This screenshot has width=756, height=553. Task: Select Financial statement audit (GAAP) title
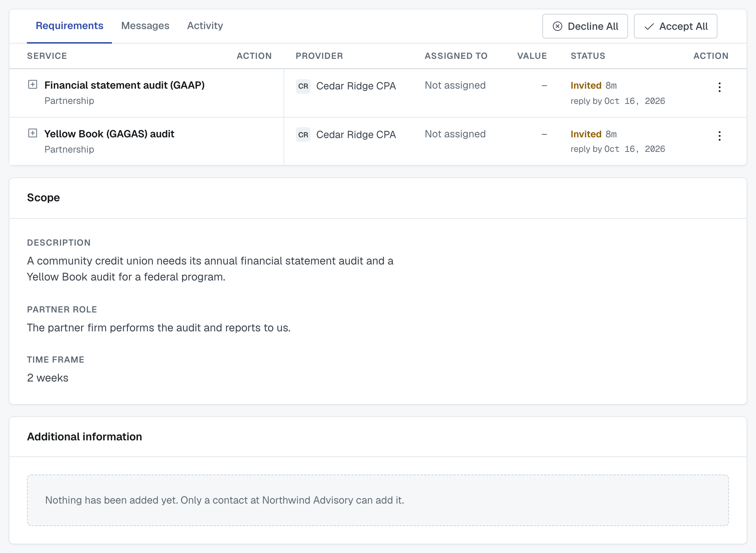tap(125, 85)
